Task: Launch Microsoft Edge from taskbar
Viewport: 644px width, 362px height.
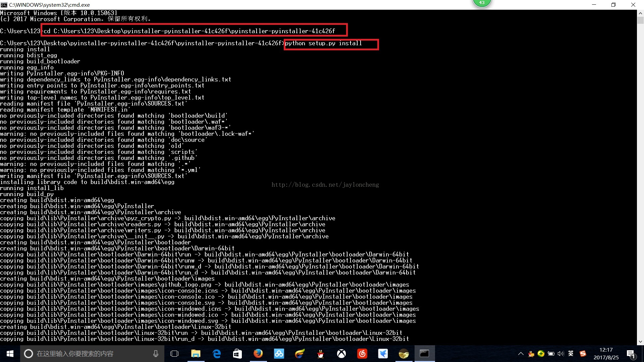Action: pyautogui.click(x=217, y=354)
